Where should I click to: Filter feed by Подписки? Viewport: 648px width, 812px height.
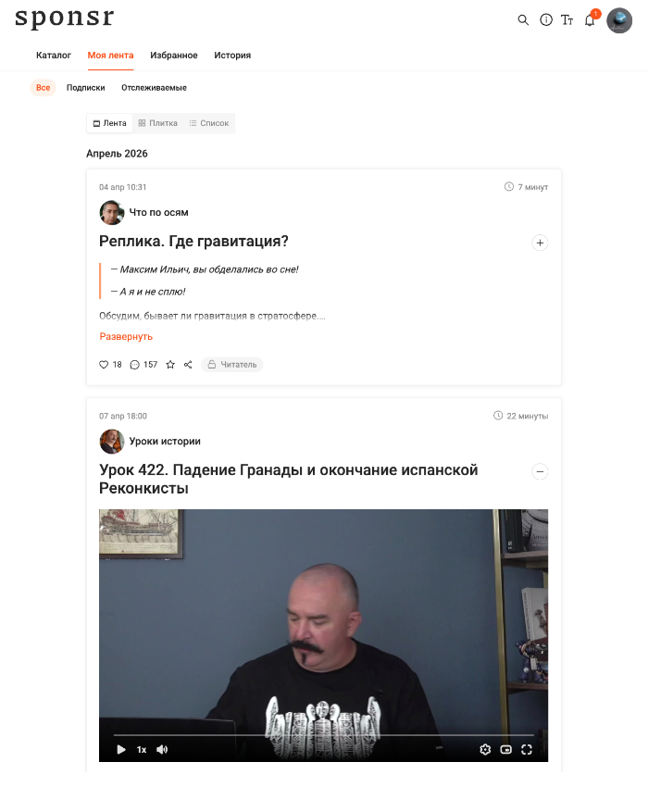pyautogui.click(x=85, y=88)
